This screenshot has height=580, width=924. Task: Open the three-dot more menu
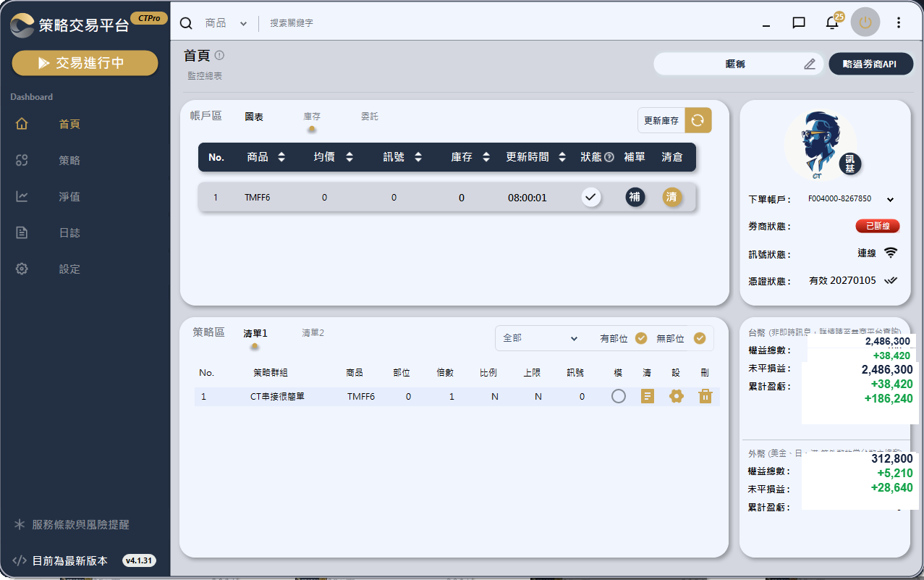(x=899, y=22)
